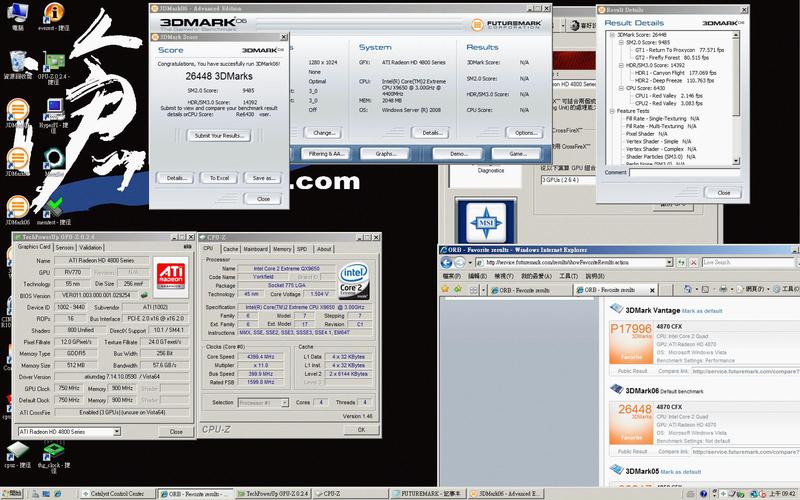Open the HyperPI desktop shortcut

54,109
